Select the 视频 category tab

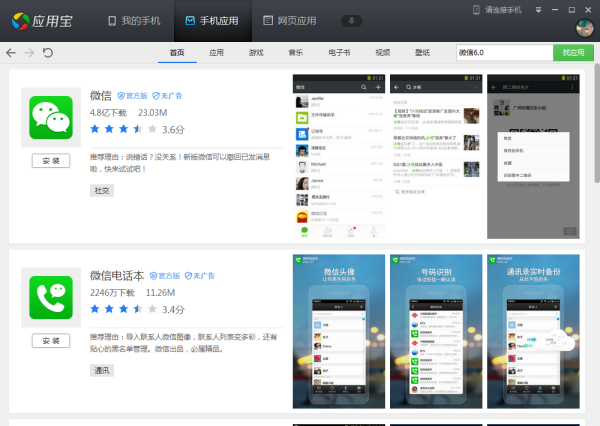383,52
